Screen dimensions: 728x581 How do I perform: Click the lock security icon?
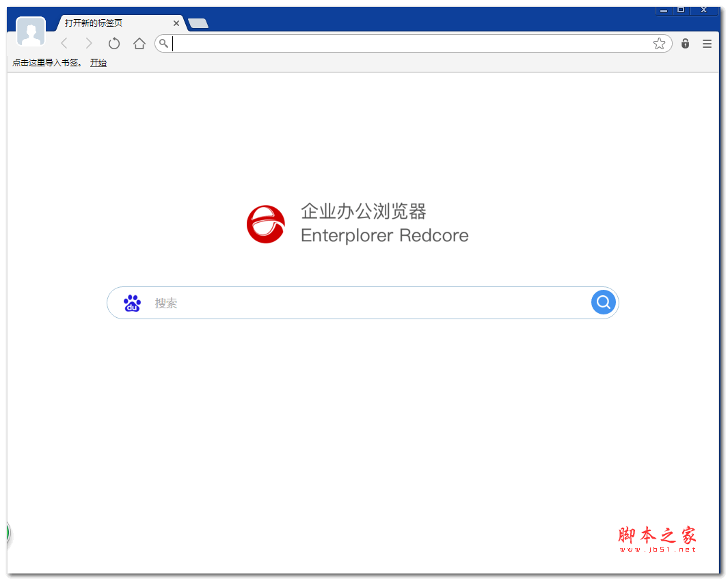click(686, 44)
